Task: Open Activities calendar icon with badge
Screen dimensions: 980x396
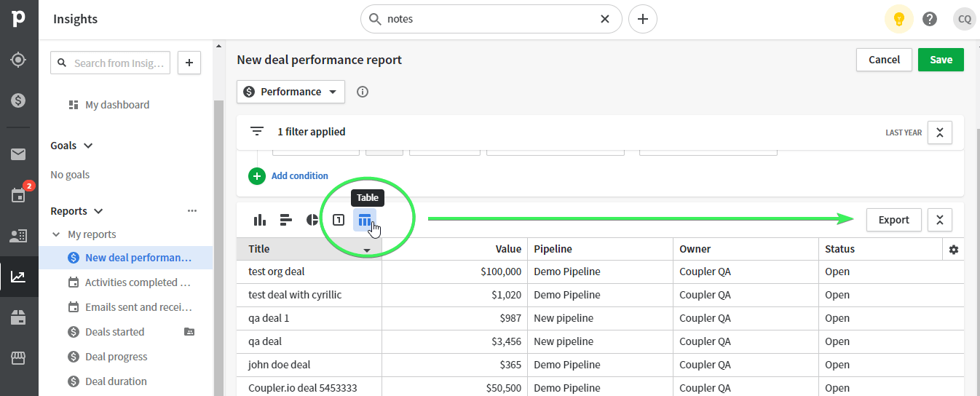Action: point(19,194)
